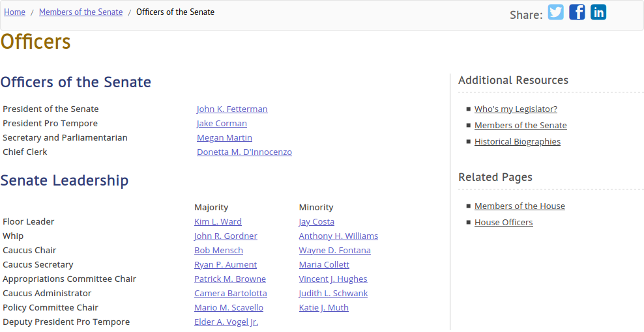Open Who's my Legislator? resource
Screen dimensions: 644x332
pyautogui.click(x=516, y=109)
